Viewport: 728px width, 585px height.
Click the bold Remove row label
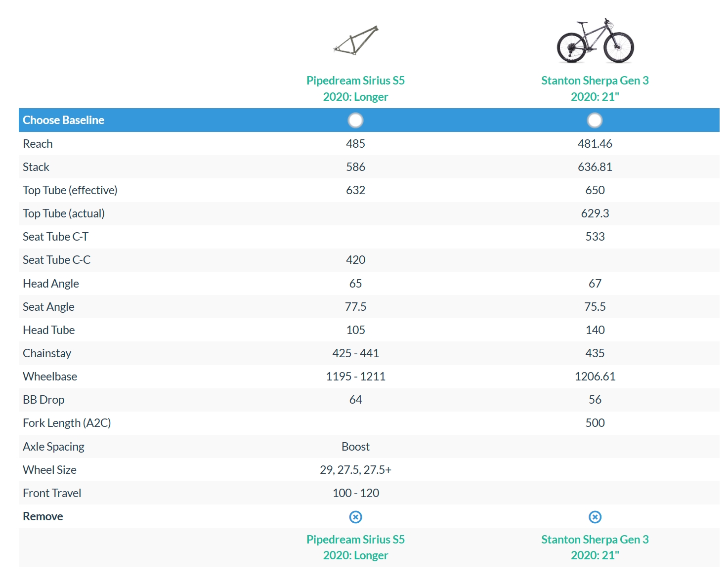click(43, 516)
